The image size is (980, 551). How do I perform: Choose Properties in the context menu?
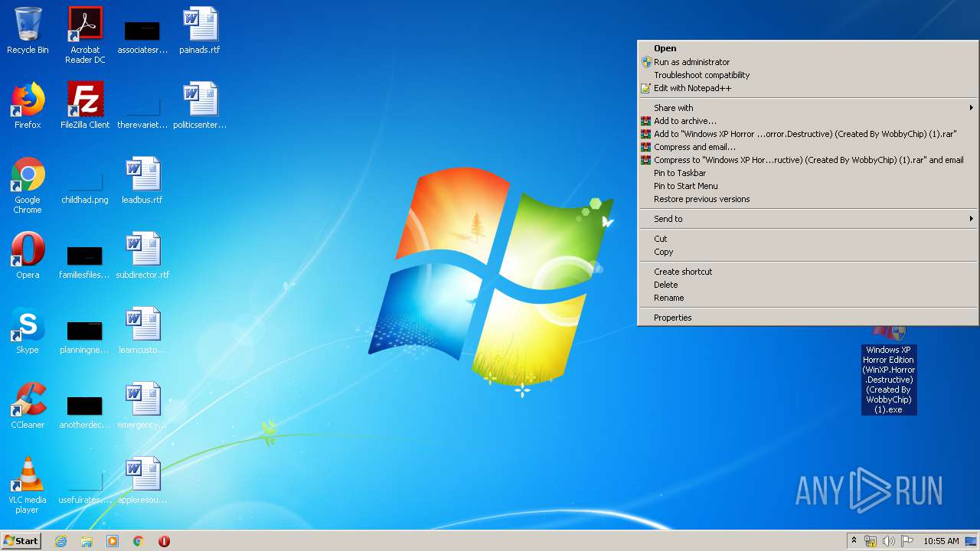(808, 318)
